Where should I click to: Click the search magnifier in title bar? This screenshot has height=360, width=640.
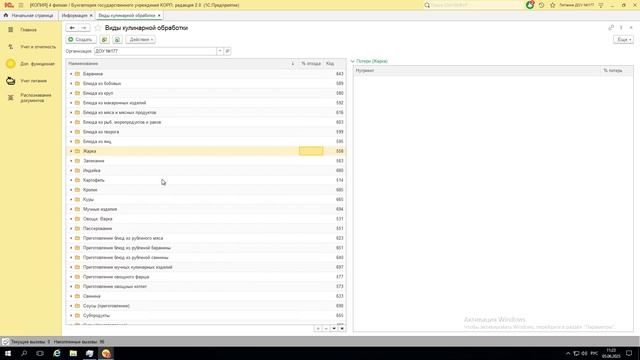click(x=427, y=5)
